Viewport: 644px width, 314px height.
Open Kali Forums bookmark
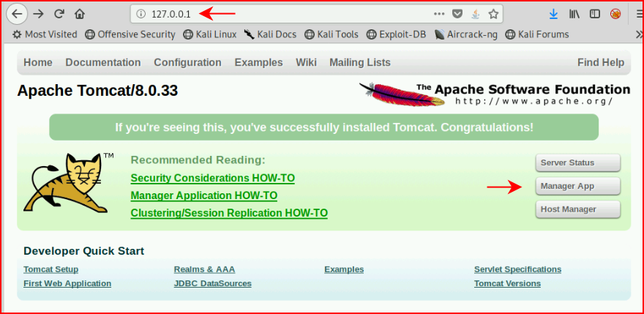(537, 34)
